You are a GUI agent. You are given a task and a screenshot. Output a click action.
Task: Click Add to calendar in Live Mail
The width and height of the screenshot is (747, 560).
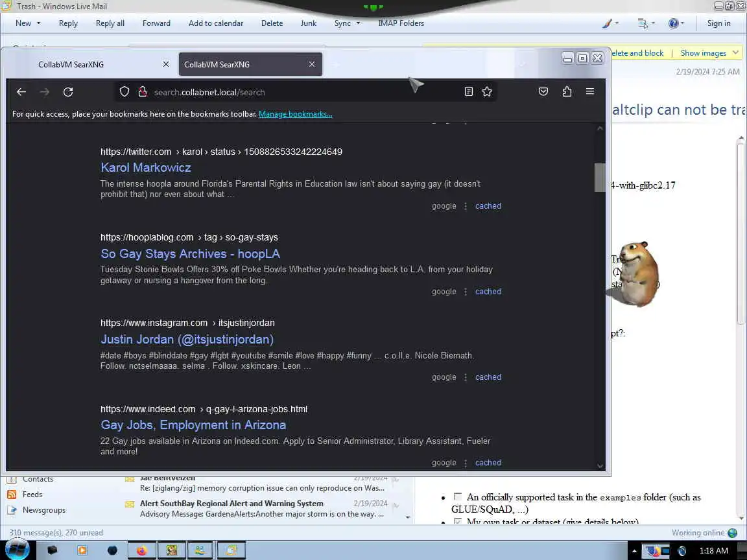(x=216, y=23)
